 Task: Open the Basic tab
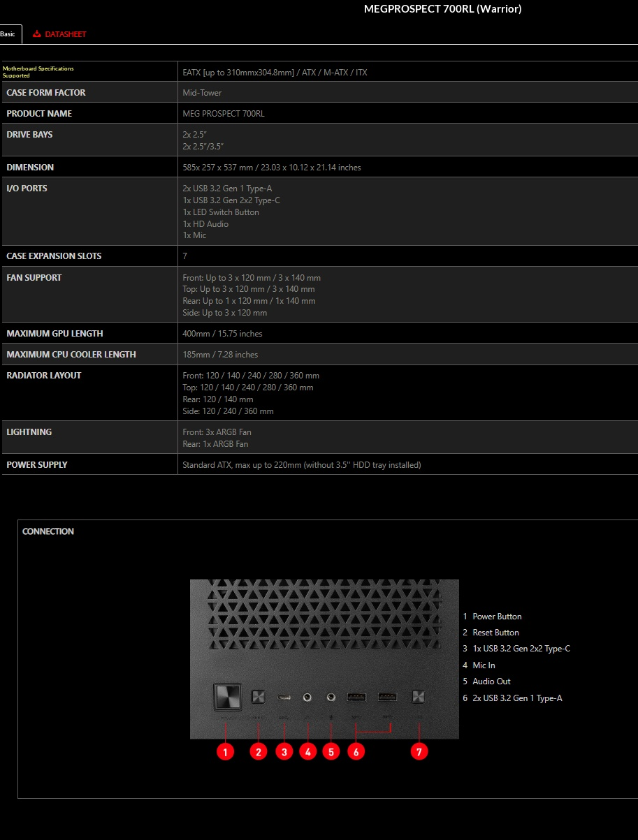coord(10,34)
